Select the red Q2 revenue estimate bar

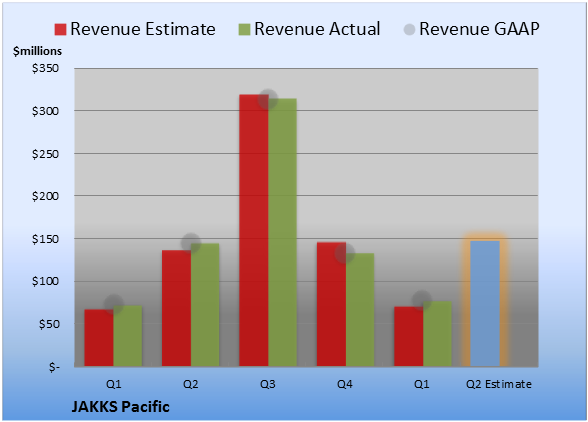click(176, 308)
